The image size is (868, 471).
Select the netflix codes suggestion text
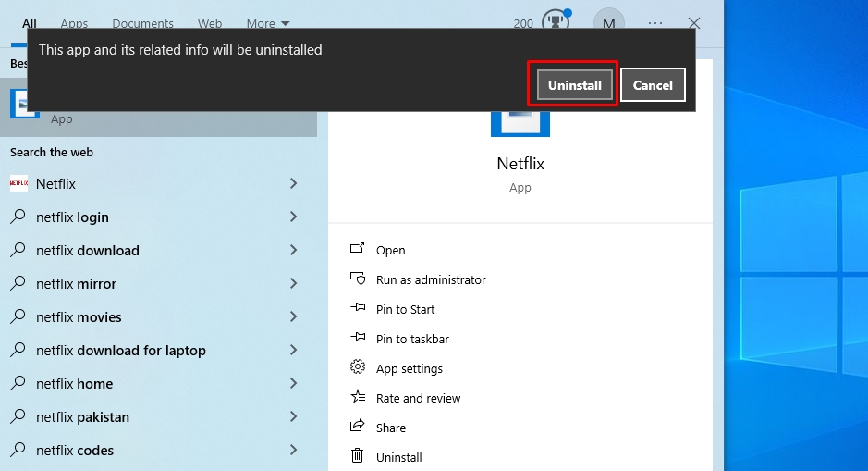[75, 450]
